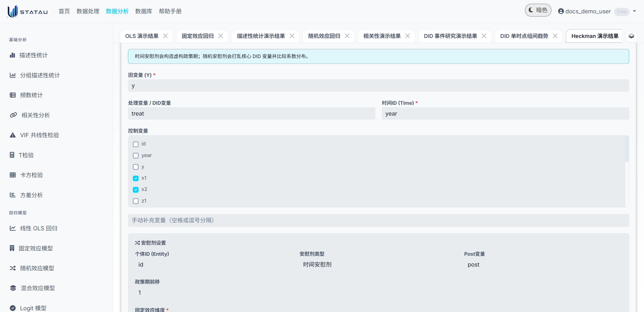Open 个体ID (Entity) dropdown
The image size is (644, 312).
coord(214,265)
